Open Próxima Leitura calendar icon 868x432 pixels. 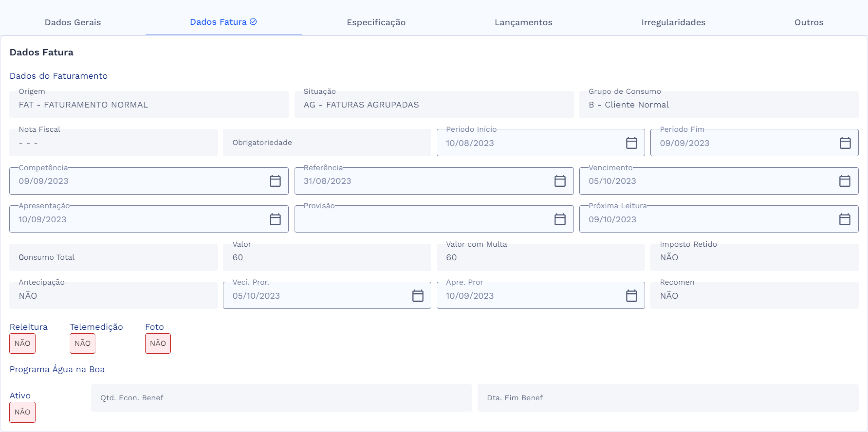(844, 219)
